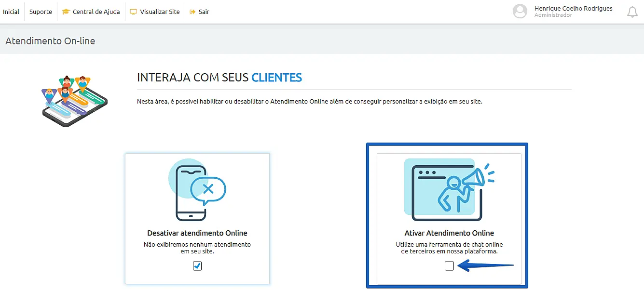Uncheck the Desativar atendimento Online checkbox
Screen dimensions: 644x290
(x=197, y=265)
